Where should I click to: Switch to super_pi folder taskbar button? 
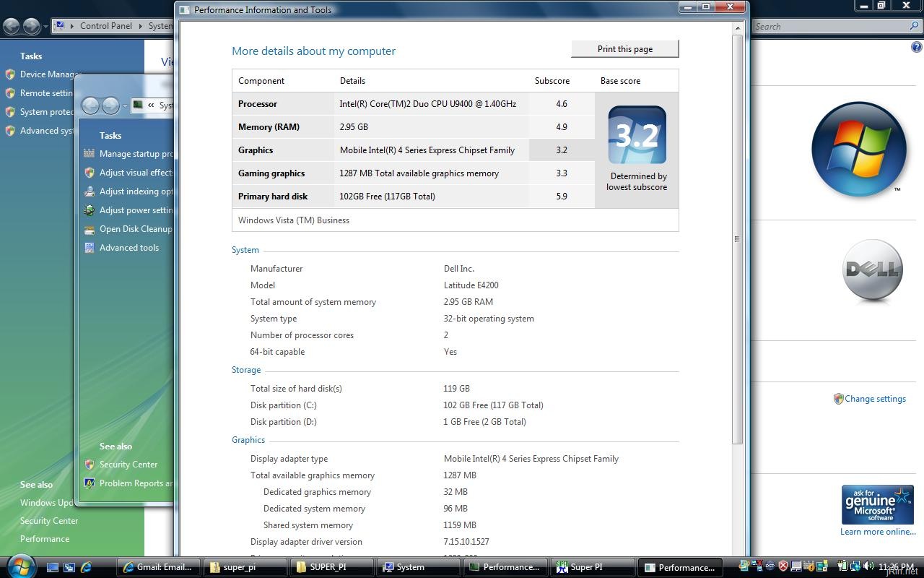click(x=245, y=567)
